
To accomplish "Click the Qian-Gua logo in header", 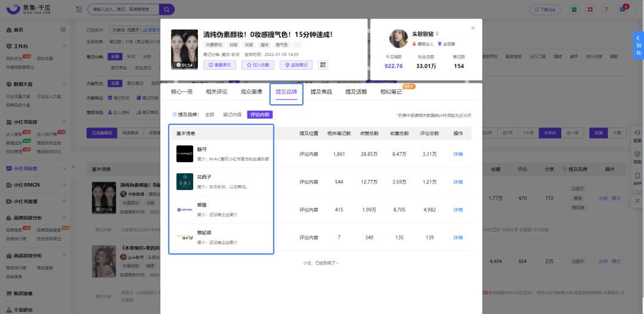I will [29, 9].
